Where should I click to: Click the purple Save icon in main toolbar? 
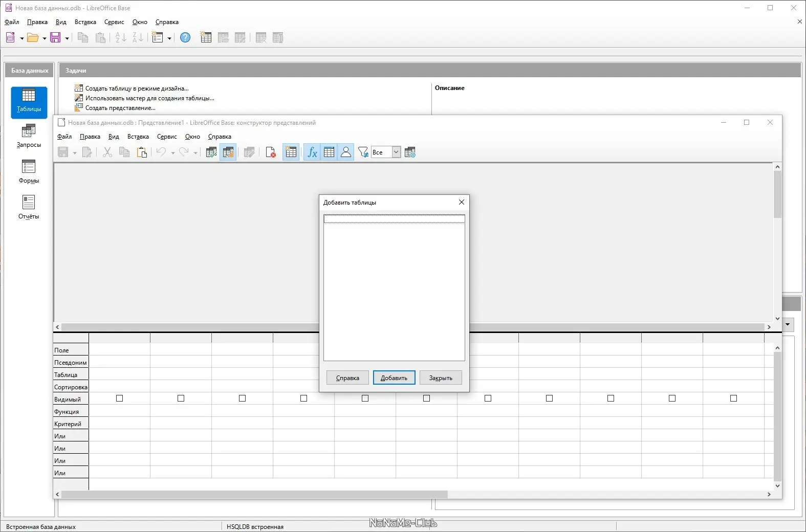(55, 37)
